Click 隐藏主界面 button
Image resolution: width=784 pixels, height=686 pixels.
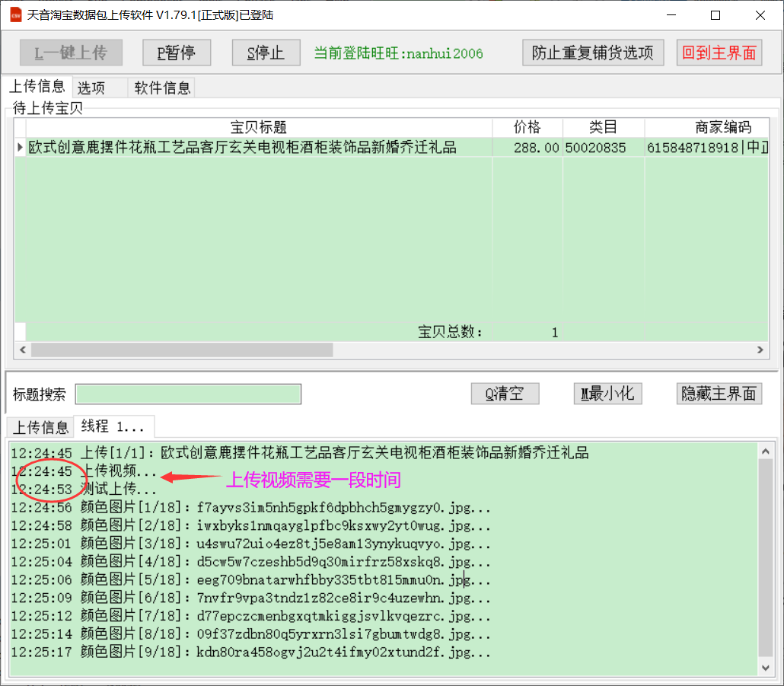click(x=719, y=394)
